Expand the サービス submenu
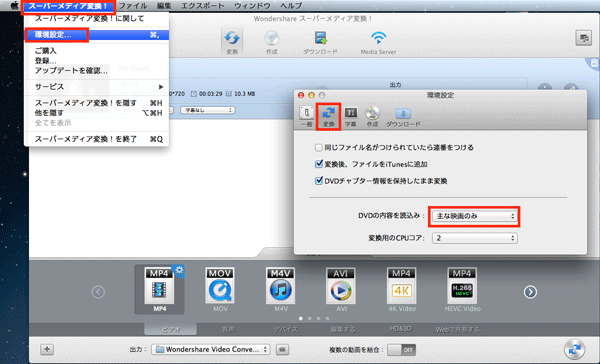The width and height of the screenshot is (600, 364). tap(96, 87)
